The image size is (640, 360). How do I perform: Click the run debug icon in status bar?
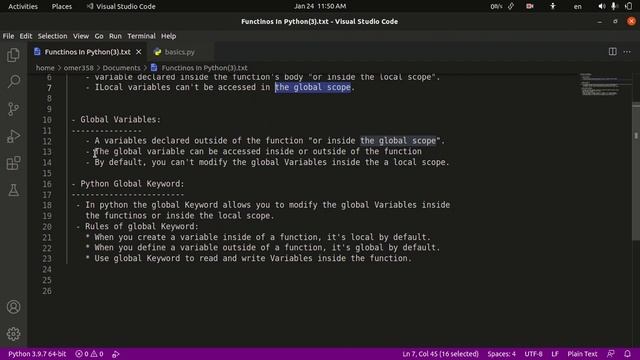(x=116, y=354)
